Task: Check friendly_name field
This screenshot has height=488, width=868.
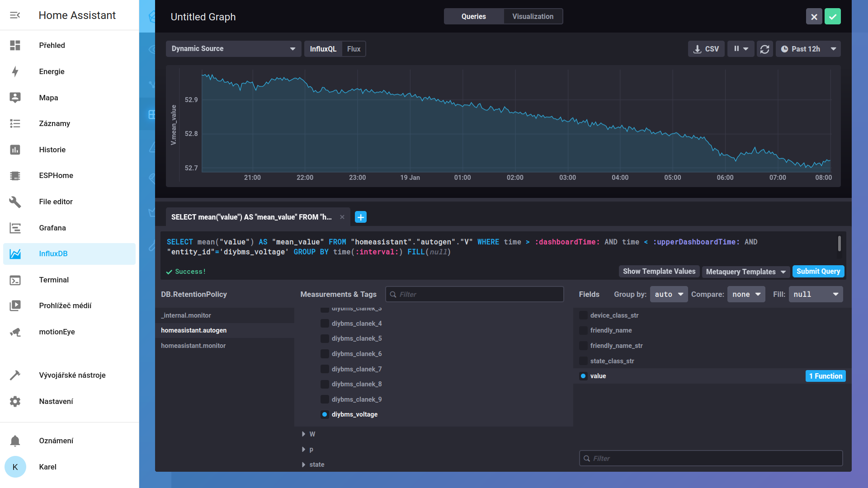Action: (583, 330)
